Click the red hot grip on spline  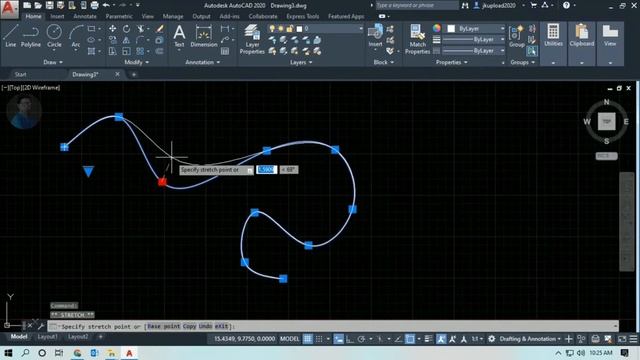[x=162, y=182]
